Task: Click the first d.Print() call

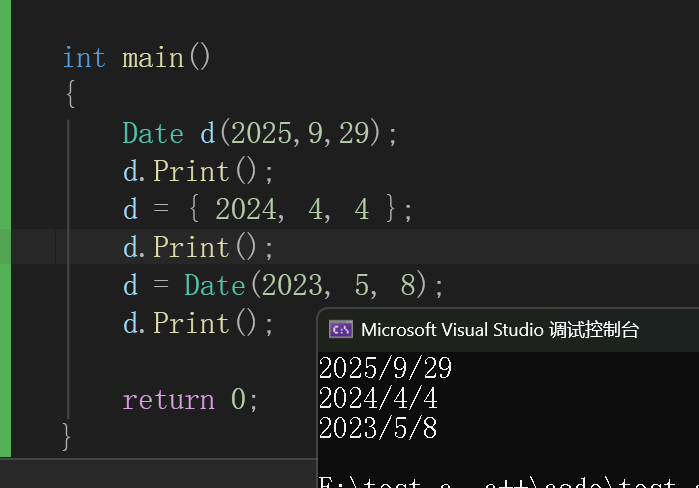Action: tap(198, 172)
